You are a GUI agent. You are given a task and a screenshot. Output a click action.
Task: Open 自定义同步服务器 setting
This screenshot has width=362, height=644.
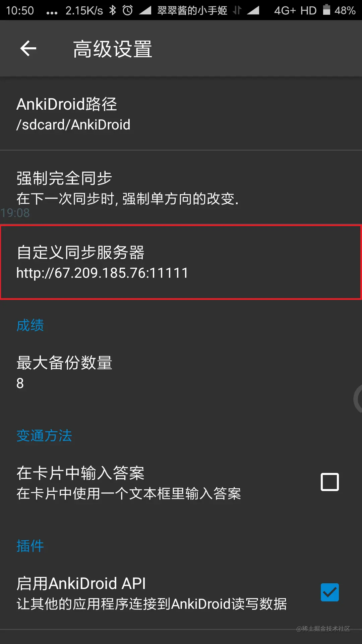point(181,262)
